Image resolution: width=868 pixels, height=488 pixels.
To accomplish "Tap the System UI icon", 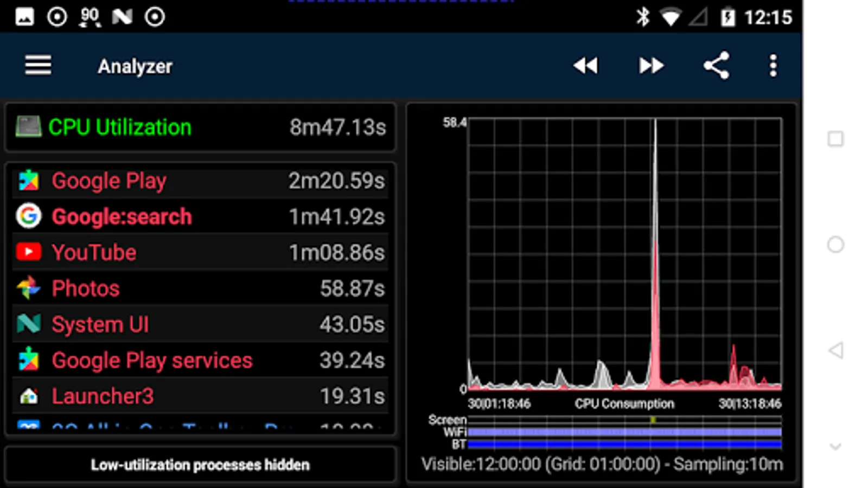I will click(x=29, y=324).
